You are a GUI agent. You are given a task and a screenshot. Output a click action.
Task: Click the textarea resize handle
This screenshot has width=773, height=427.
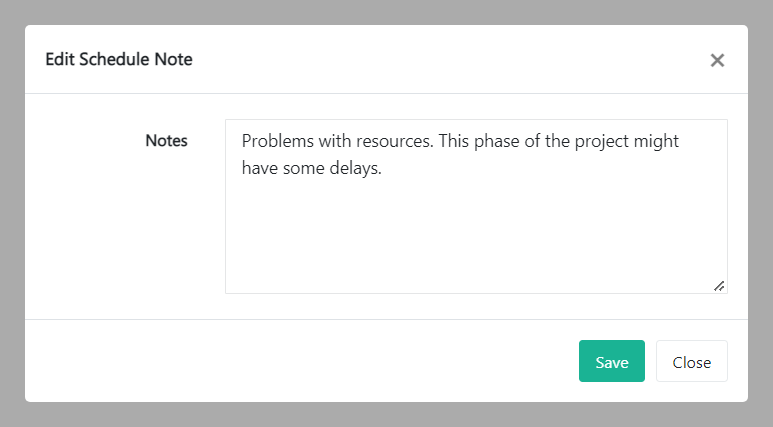(719, 286)
